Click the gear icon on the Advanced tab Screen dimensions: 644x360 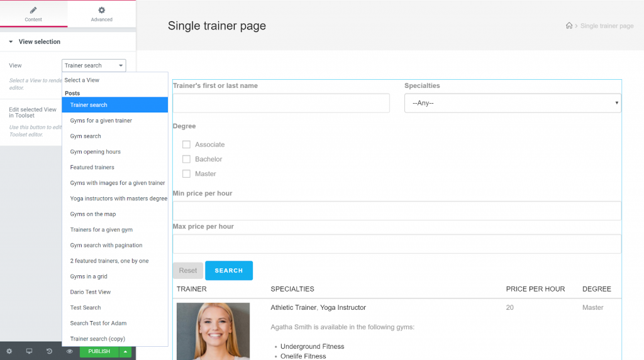pyautogui.click(x=101, y=10)
